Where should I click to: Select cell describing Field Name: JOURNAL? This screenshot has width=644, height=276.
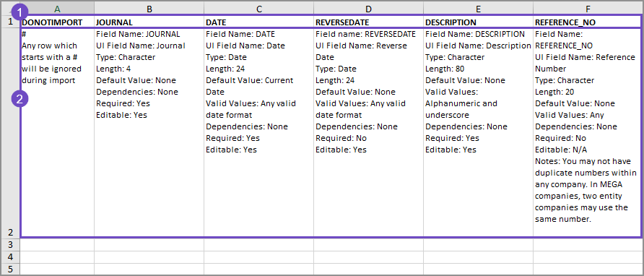[x=149, y=133]
